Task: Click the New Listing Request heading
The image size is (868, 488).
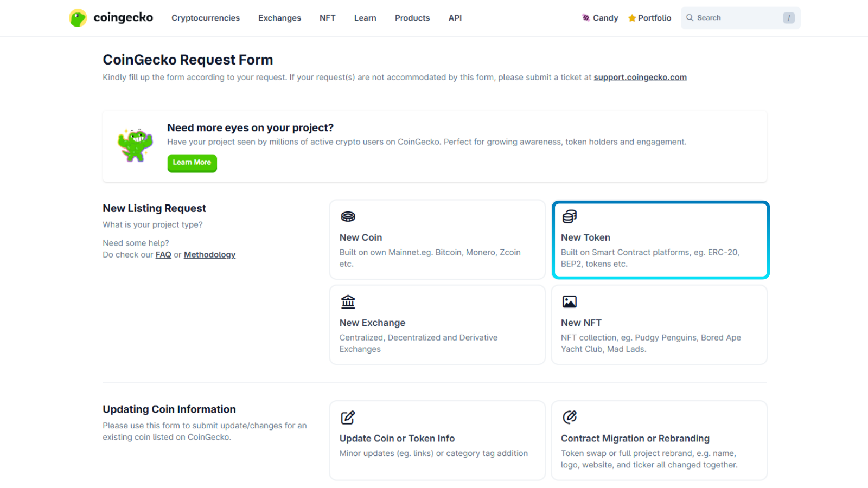Action: [x=154, y=208]
